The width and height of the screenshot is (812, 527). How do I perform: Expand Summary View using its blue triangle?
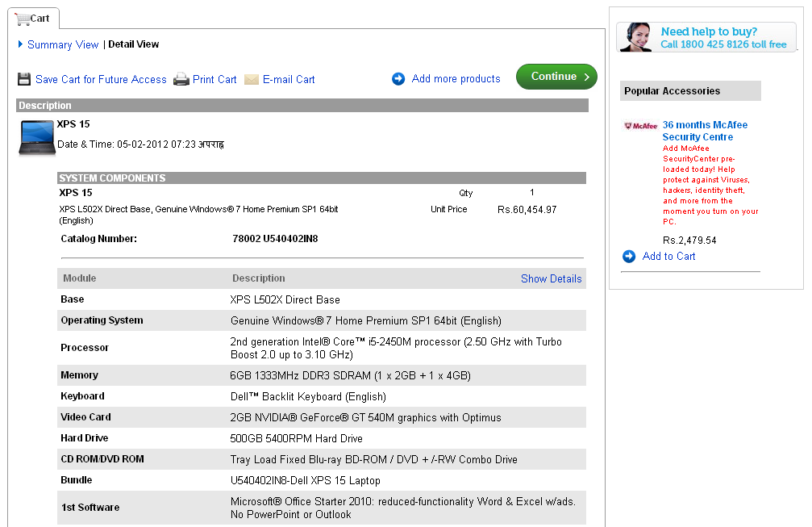pyautogui.click(x=20, y=44)
